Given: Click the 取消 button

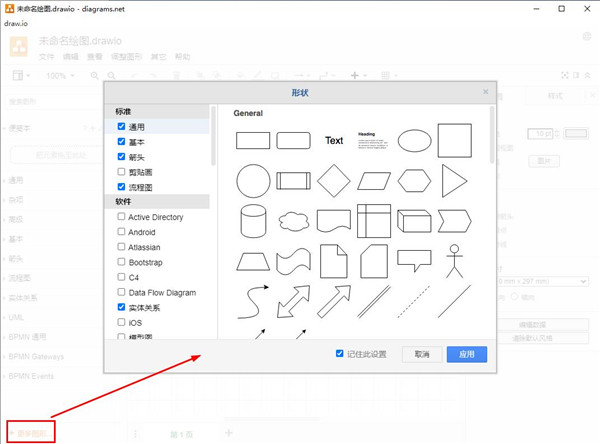Looking at the screenshot, I should click(x=421, y=354).
